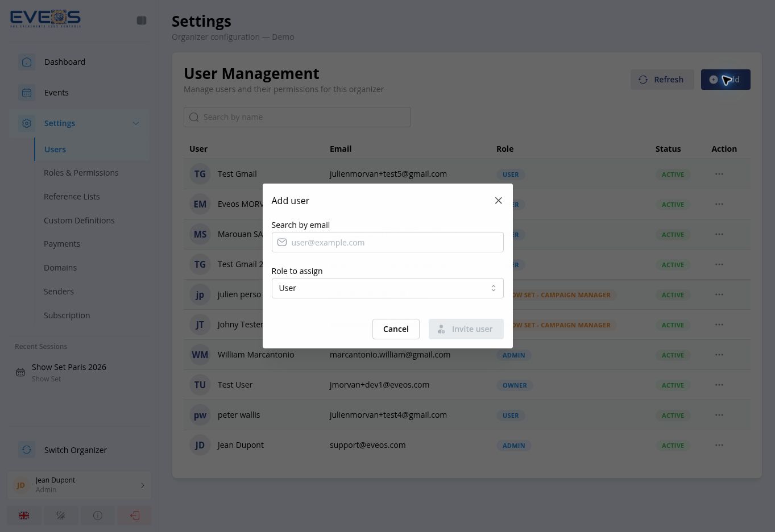Click the red logout icon
Screen dimensions: 775x532
[135, 516]
